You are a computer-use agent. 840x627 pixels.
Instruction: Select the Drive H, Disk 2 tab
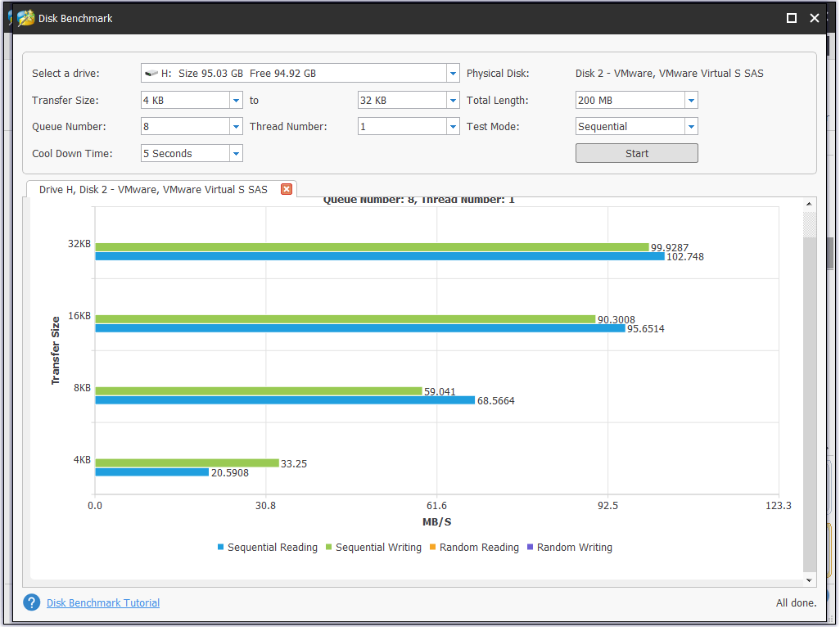pos(153,189)
